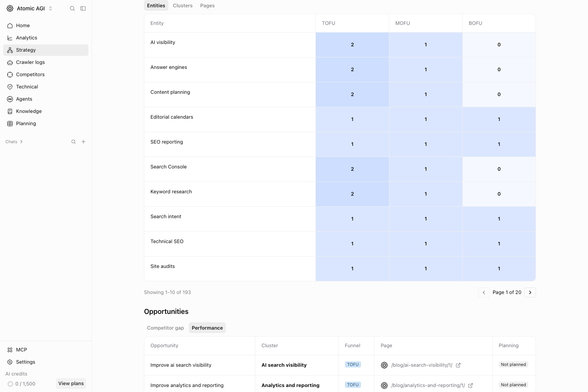This screenshot has width=588, height=392.
Task: Open the Agents page
Action: pyautogui.click(x=46, y=99)
